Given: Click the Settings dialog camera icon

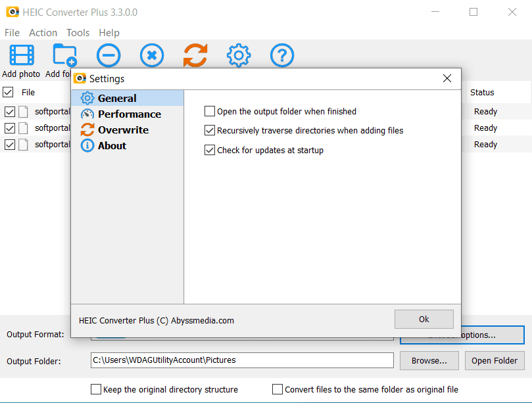Looking at the screenshot, I should (x=80, y=78).
